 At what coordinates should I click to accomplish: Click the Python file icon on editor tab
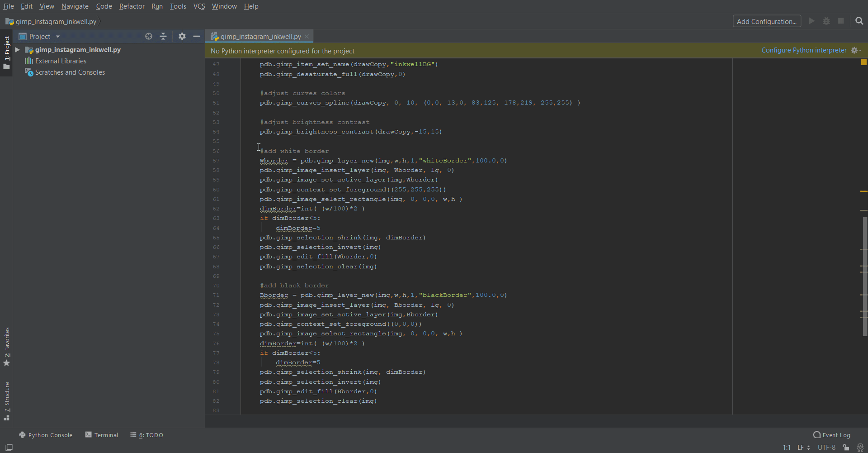pos(215,37)
